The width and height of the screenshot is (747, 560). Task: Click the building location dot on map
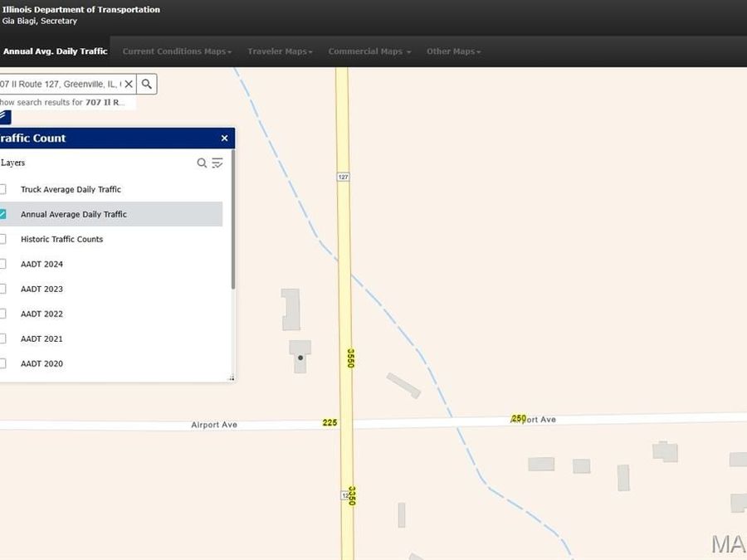300,358
